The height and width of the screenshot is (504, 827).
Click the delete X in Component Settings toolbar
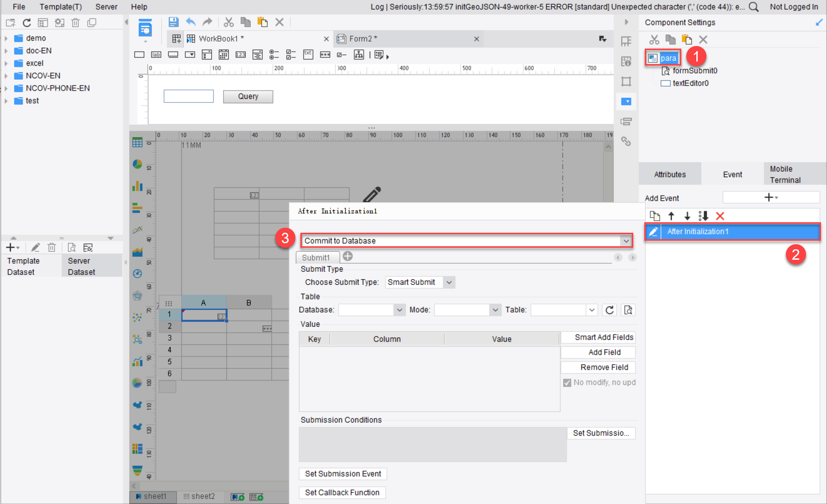(703, 40)
